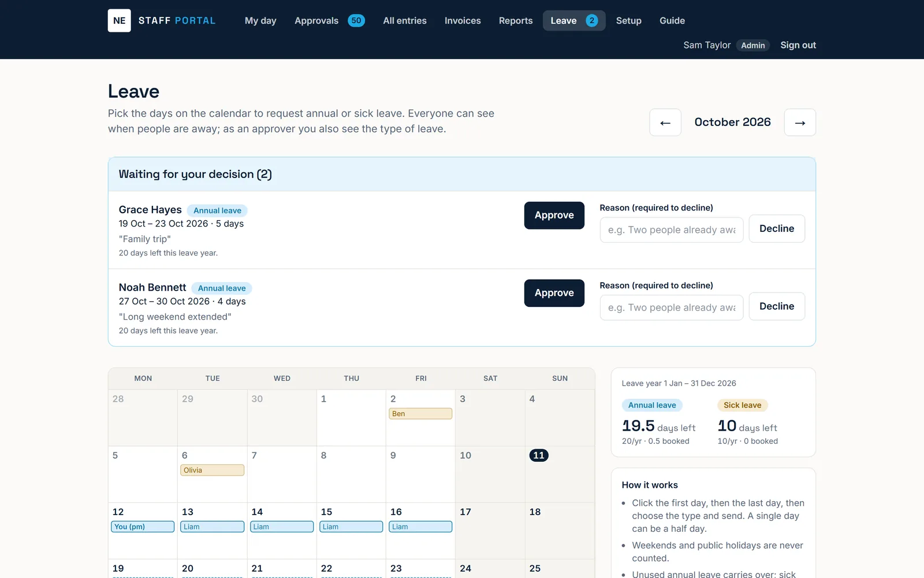Open the Invoices page

463,21
